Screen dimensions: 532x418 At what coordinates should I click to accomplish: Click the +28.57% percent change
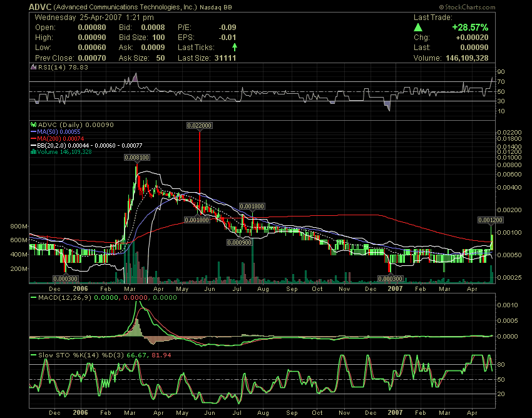tap(470, 27)
